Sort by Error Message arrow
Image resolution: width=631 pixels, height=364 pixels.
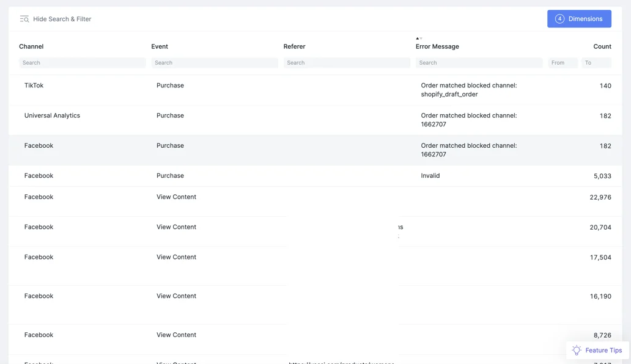point(419,38)
